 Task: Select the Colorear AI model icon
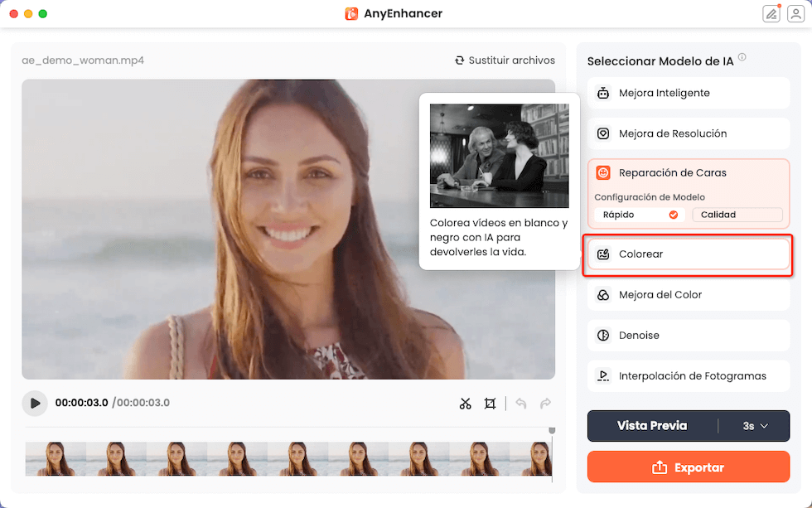coord(602,254)
